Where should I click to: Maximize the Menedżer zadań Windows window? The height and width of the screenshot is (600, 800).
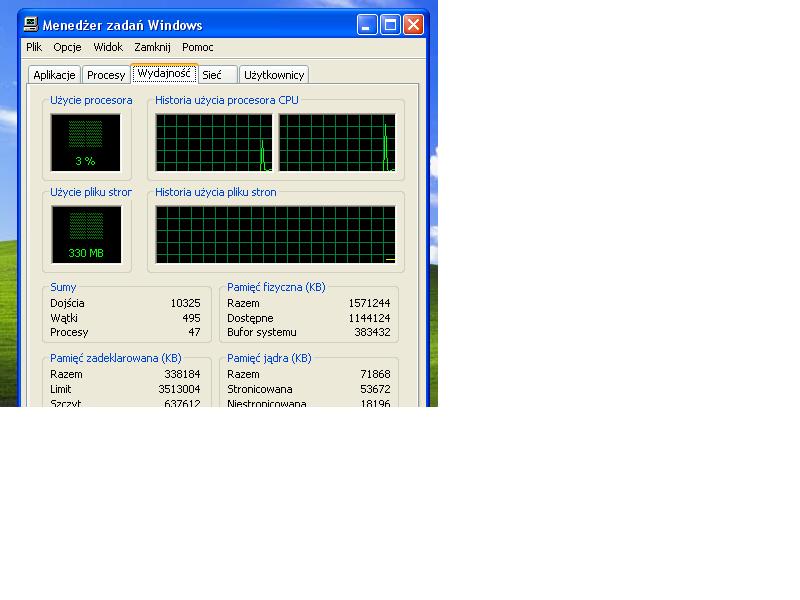(390, 24)
